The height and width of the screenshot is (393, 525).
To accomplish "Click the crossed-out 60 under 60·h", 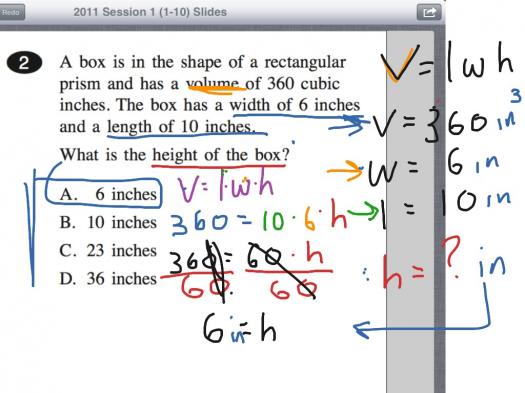I will coord(293,289).
